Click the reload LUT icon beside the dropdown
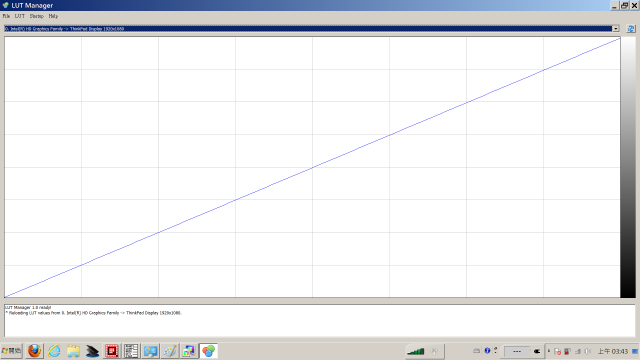 pos(631,29)
